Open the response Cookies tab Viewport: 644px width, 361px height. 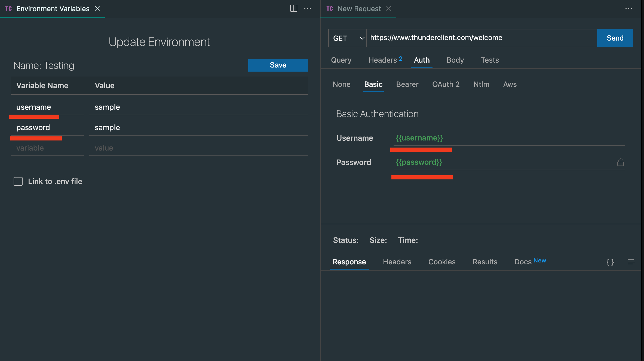[442, 262]
